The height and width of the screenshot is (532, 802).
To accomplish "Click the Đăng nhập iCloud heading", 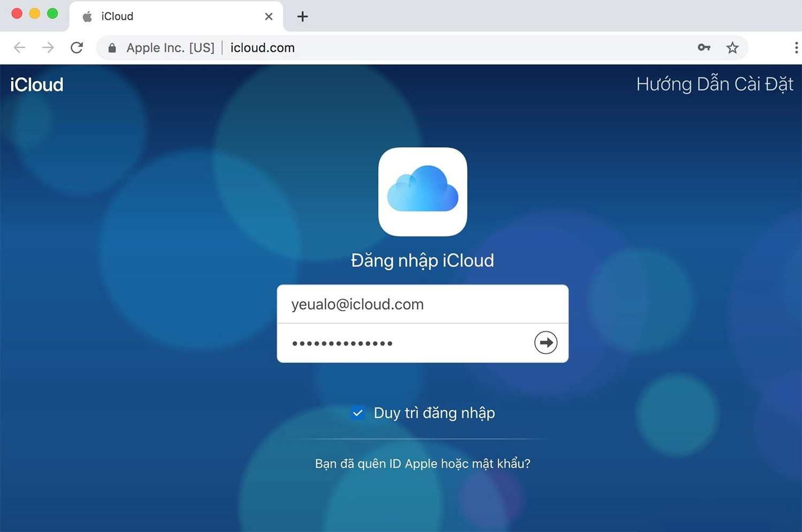I will [422, 260].
